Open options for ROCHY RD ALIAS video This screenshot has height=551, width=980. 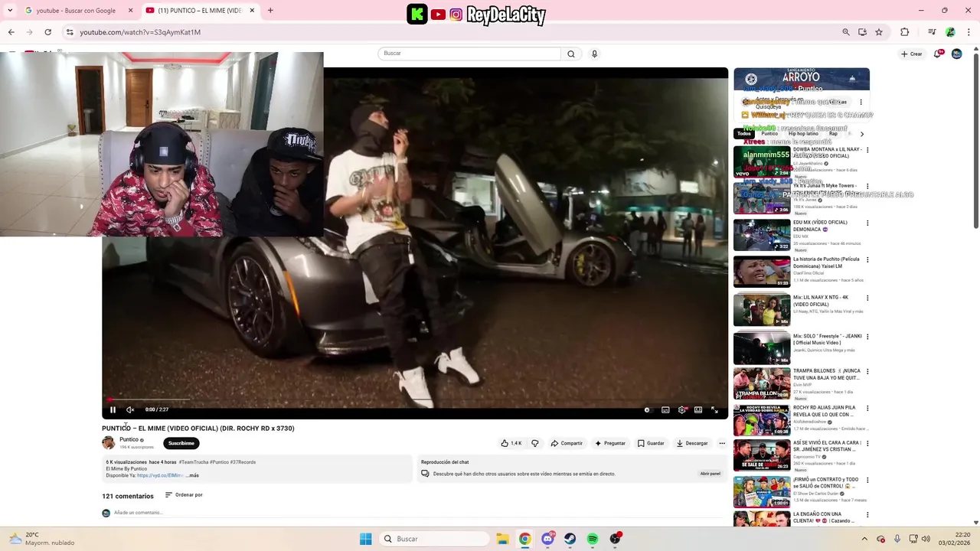[x=867, y=409]
